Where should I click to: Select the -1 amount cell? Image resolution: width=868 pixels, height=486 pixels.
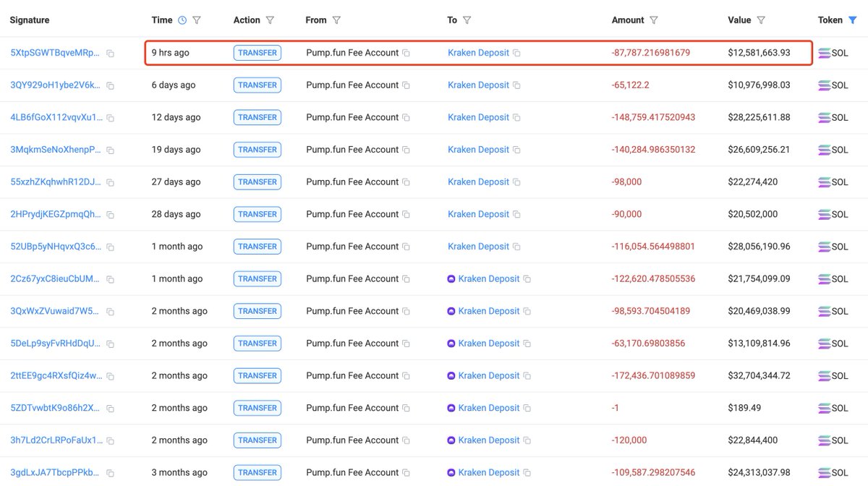(x=616, y=408)
